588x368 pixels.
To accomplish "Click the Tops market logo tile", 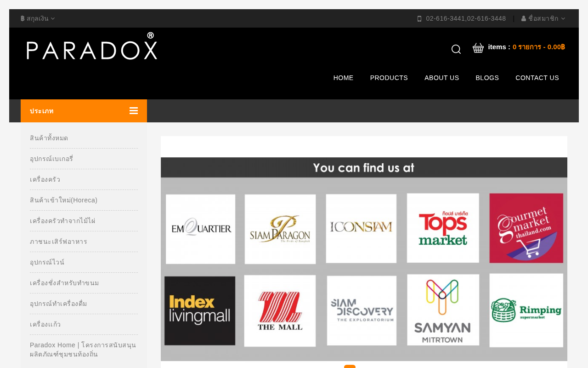I will click(443, 228).
